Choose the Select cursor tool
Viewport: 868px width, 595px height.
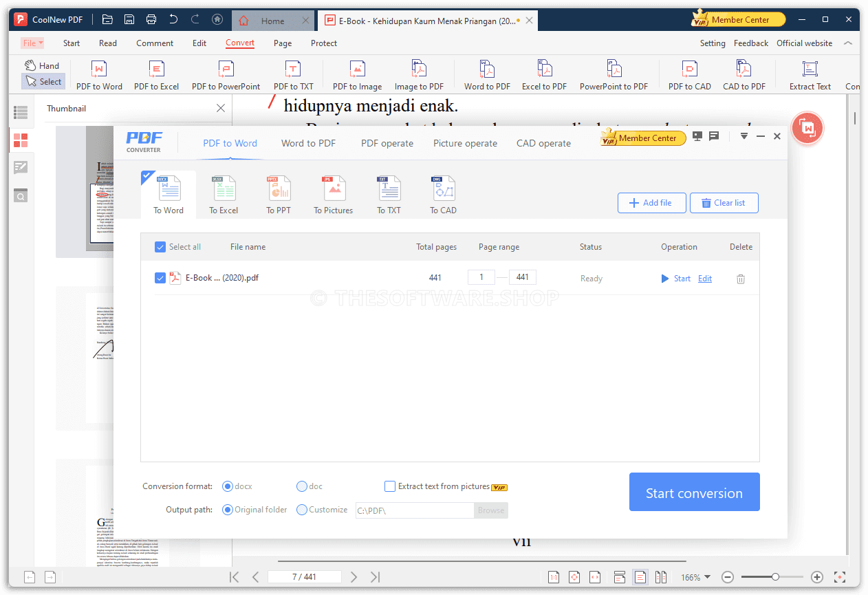pos(43,81)
